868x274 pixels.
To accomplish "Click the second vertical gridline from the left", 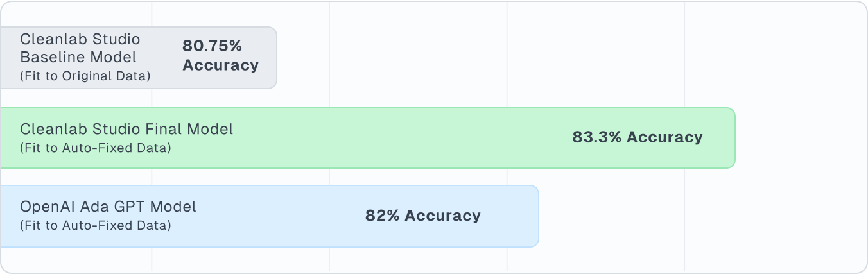I will (329, 64).
